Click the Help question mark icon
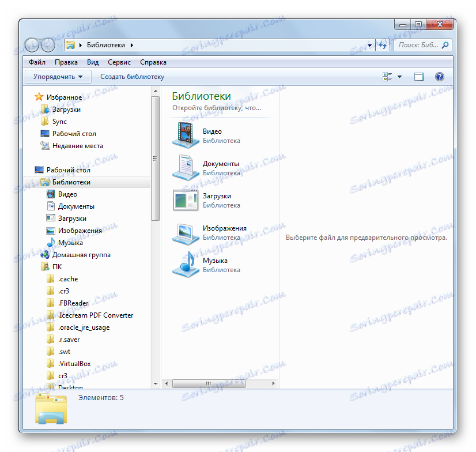 tap(439, 76)
